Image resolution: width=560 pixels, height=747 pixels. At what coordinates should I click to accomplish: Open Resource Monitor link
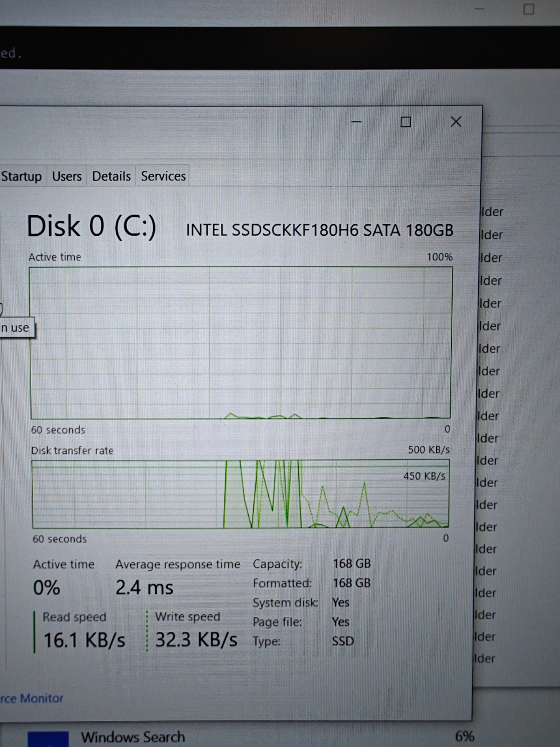click(32, 698)
